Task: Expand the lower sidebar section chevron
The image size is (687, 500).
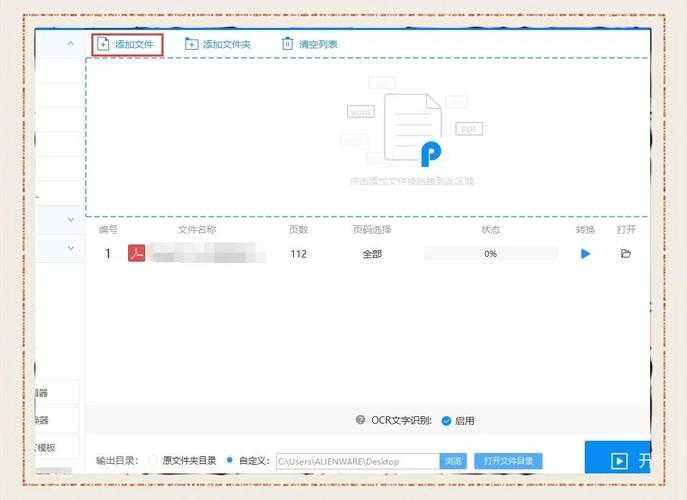Action: click(x=70, y=247)
